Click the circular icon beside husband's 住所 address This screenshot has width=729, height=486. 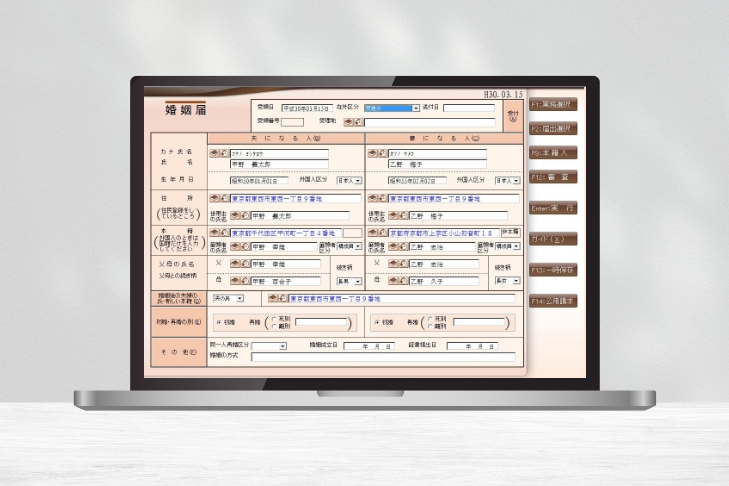click(x=224, y=198)
